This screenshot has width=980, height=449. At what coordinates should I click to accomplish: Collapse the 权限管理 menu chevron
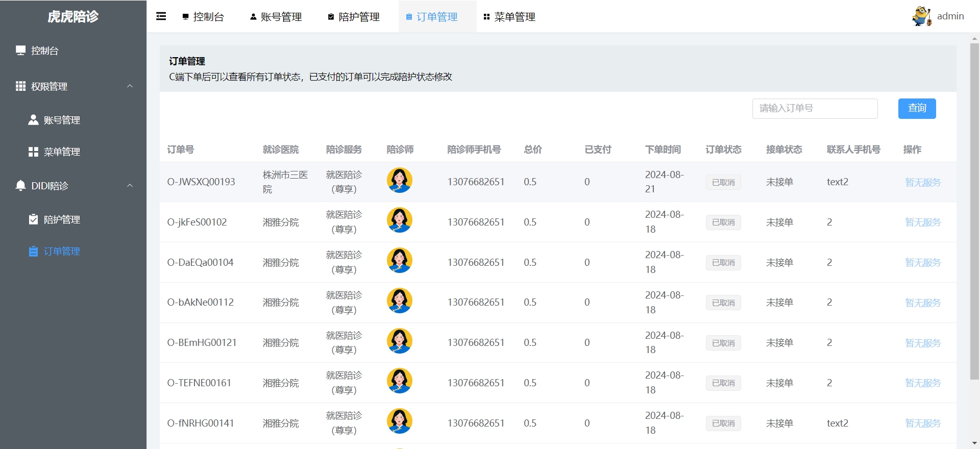pos(130,86)
